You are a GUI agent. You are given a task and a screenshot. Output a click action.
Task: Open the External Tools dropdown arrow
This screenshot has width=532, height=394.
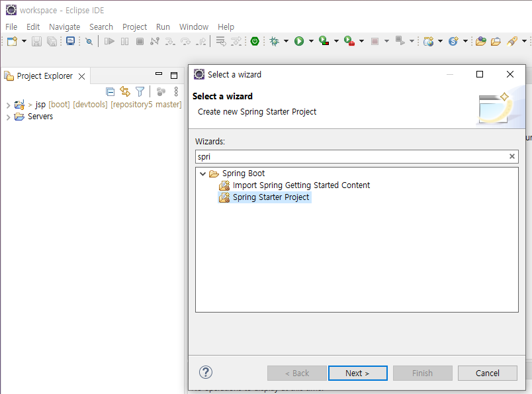362,41
